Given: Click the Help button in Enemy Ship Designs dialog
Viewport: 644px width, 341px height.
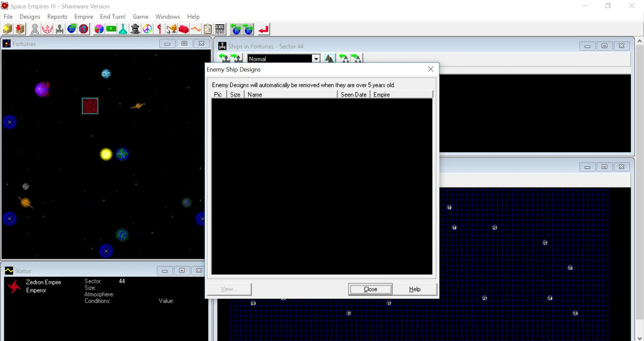Looking at the screenshot, I should [x=415, y=289].
